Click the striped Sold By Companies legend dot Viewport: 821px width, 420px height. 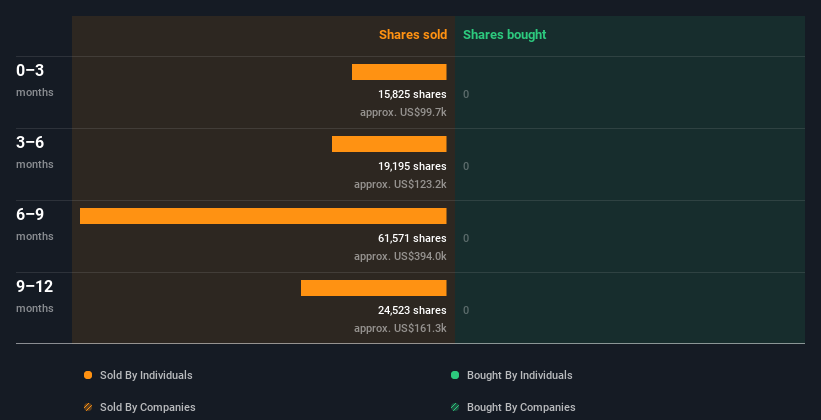coord(88,407)
